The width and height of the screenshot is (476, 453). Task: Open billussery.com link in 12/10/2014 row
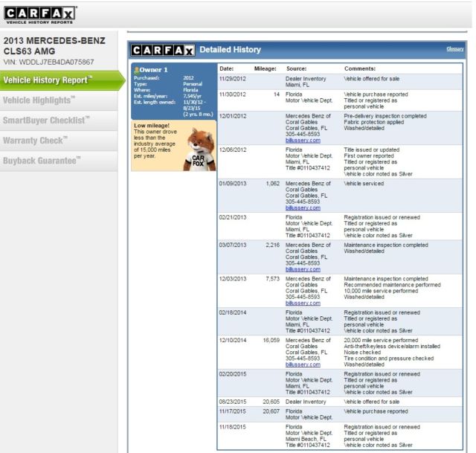pyautogui.click(x=303, y=364)
